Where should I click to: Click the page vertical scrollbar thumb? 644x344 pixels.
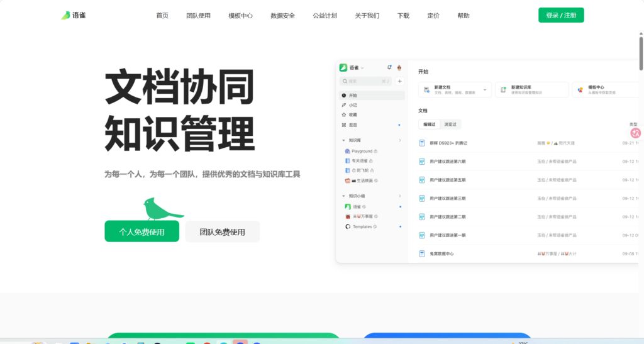pos(641,53)
